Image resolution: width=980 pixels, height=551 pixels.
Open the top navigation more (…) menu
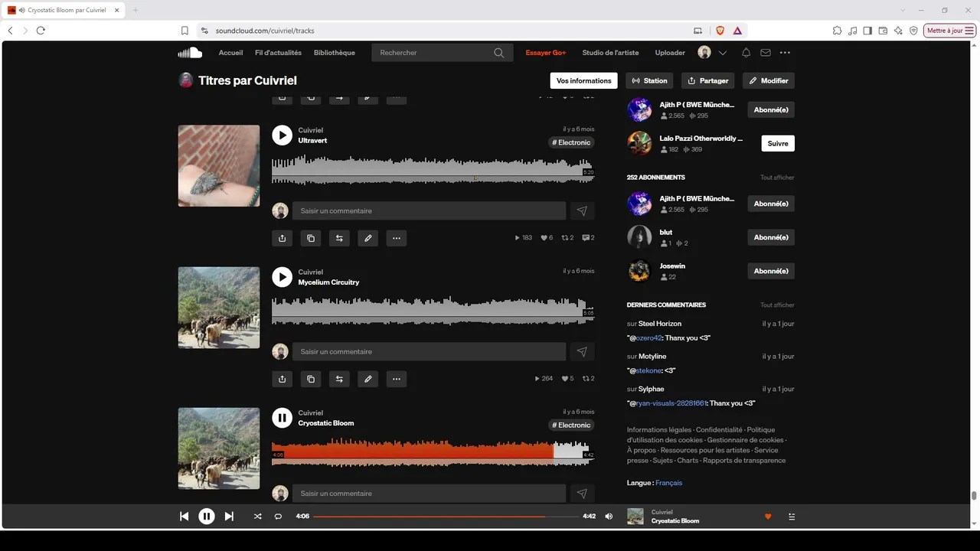point(785,53)
